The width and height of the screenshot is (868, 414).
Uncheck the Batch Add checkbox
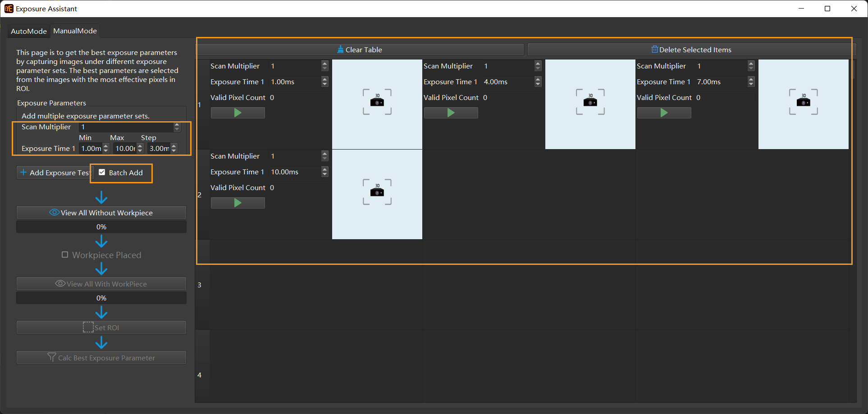102,173
